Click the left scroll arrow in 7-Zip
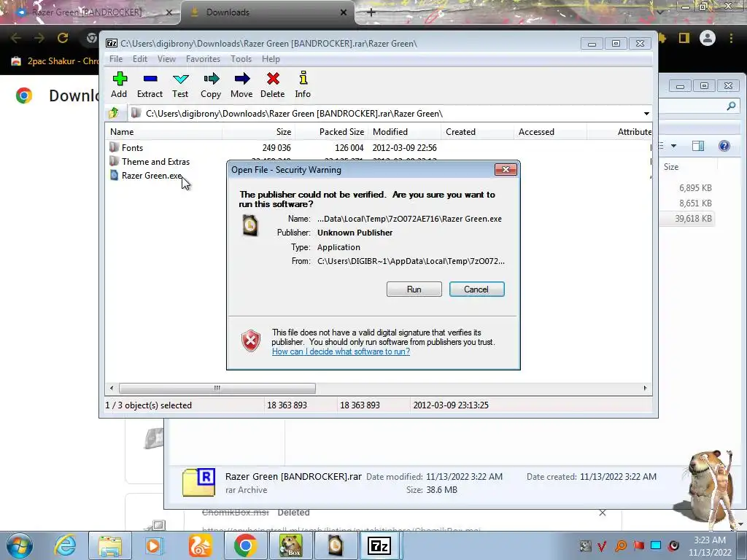Image resolution: width=747 pixels, height=560 pixels. [112, 388]
